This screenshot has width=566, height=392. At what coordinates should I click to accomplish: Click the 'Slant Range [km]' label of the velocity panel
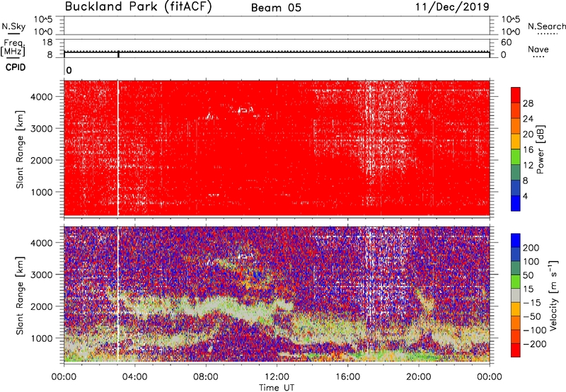pos(20,295)
